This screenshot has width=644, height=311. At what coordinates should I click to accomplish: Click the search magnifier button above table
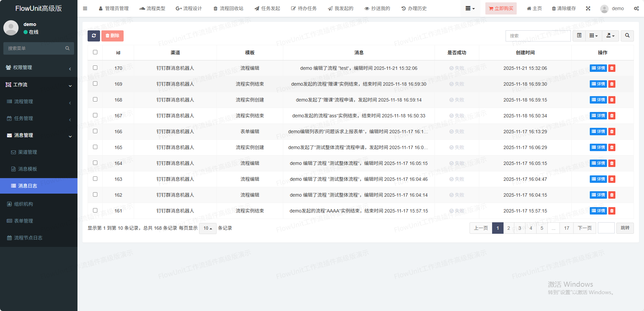[x=627, y=36]
